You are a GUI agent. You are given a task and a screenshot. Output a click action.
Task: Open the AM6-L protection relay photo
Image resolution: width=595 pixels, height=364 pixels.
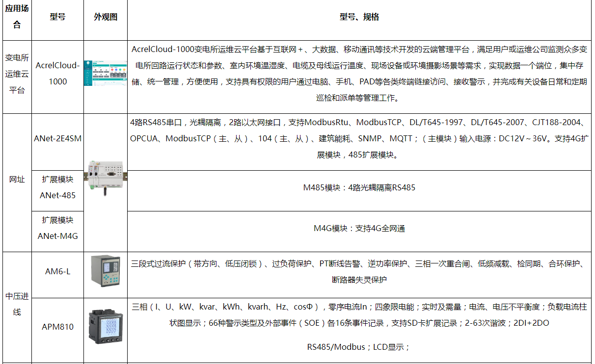click(105, 271)
